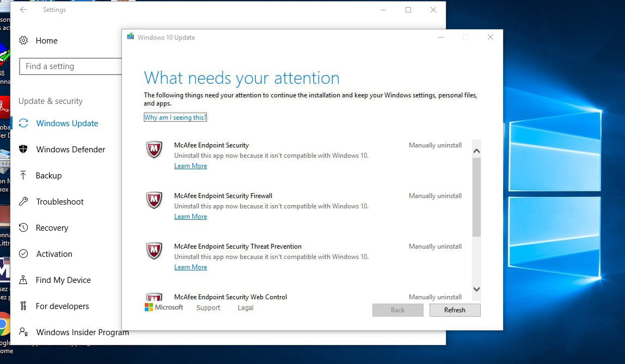Click the Windows Defender shield icon
This screenshot has height=364, width=625.
point(23,149)
